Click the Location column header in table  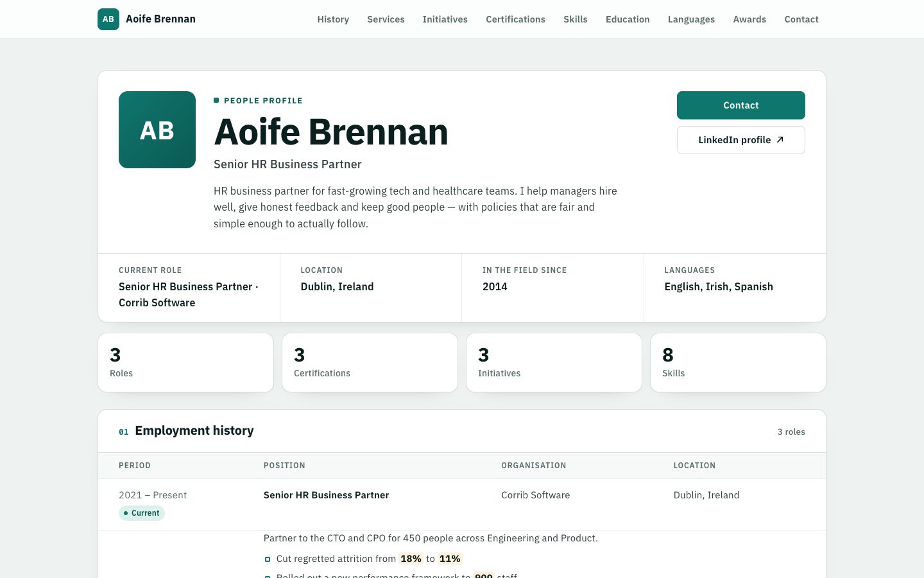click(x=694, y=466)
